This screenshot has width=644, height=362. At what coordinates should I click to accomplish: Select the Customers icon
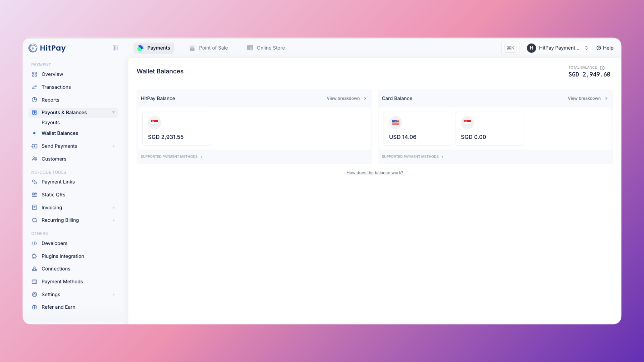click(x=35, y=159)
